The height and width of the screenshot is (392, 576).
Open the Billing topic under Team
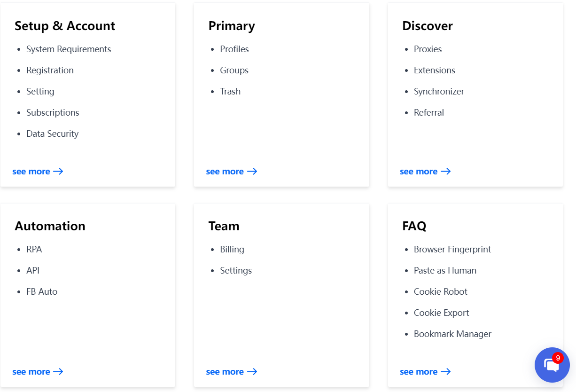pyautogui.click(x=232, y=249)
